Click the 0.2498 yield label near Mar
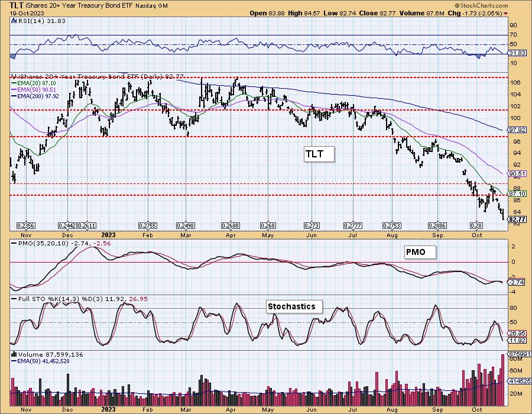 pos(186,226)
